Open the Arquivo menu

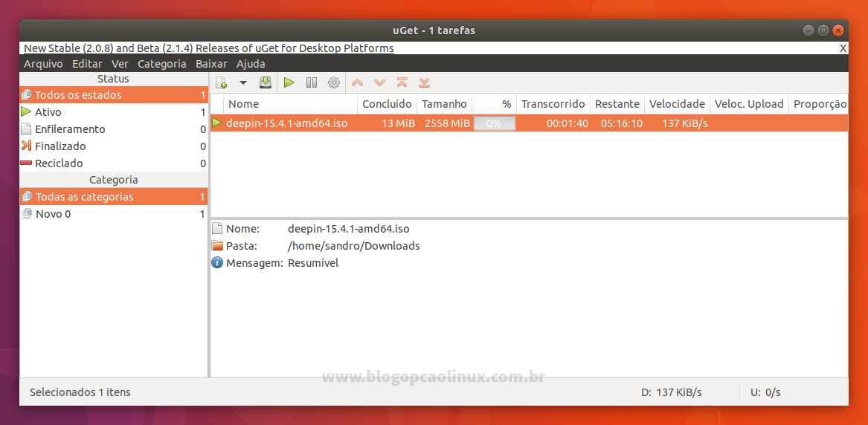pyautogui.click(x=43, y=64)
